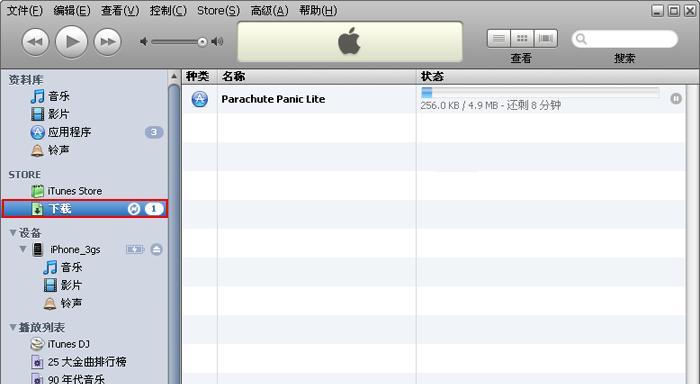Screen dimensions: 700x384
Task: Sort by the 种类 column header
Action: pyautogui.click(x=199, y=76)
